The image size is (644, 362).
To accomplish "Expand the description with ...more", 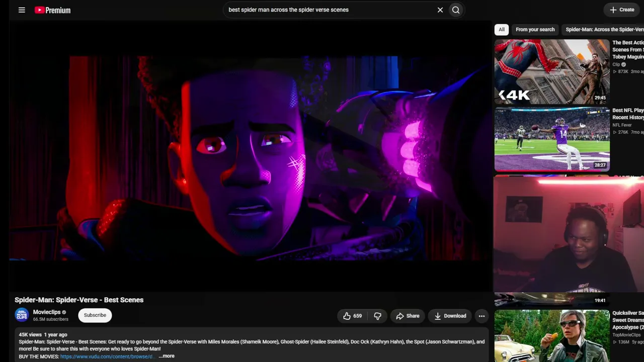I will coord(167,356).
